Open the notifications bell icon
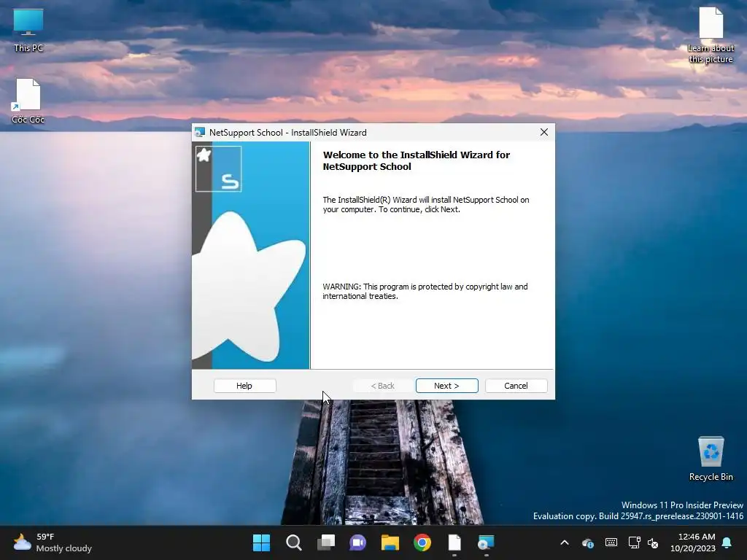Viewport: 747px width, 560px height. 727,542
